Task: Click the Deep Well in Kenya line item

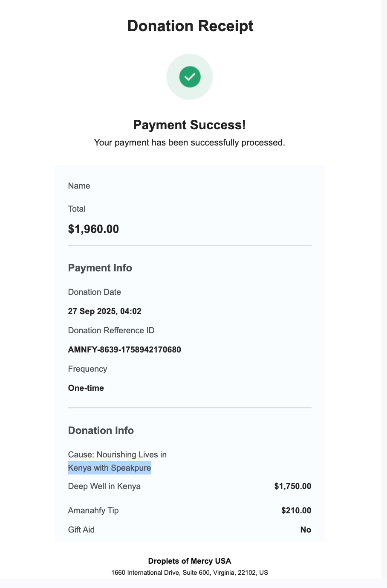Action: tap(104, 486)
